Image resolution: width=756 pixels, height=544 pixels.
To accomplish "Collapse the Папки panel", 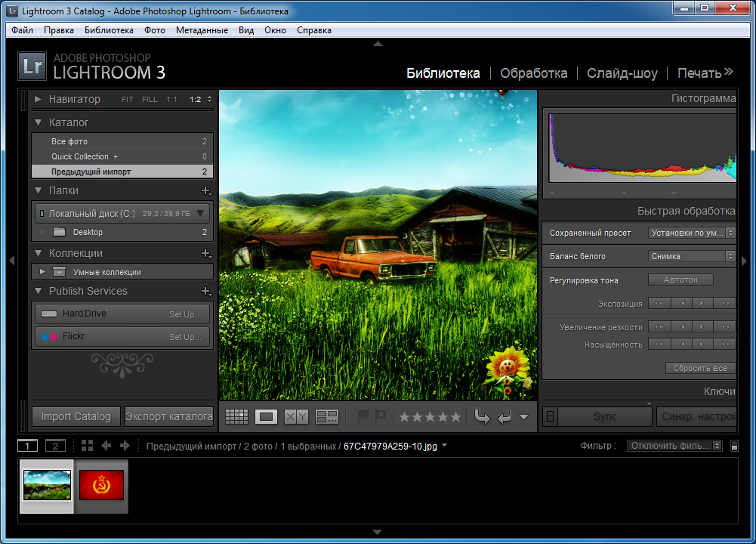I will pyautogui.click(x=38, y=191).
